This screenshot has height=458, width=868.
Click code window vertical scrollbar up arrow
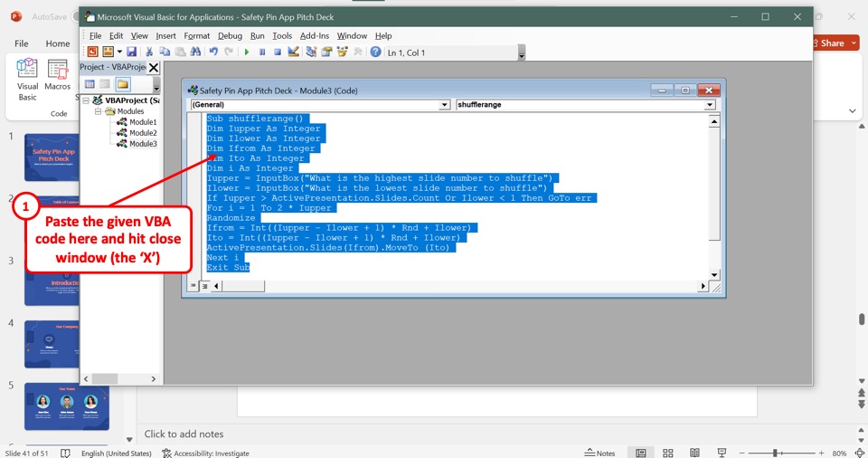(714, 122)
